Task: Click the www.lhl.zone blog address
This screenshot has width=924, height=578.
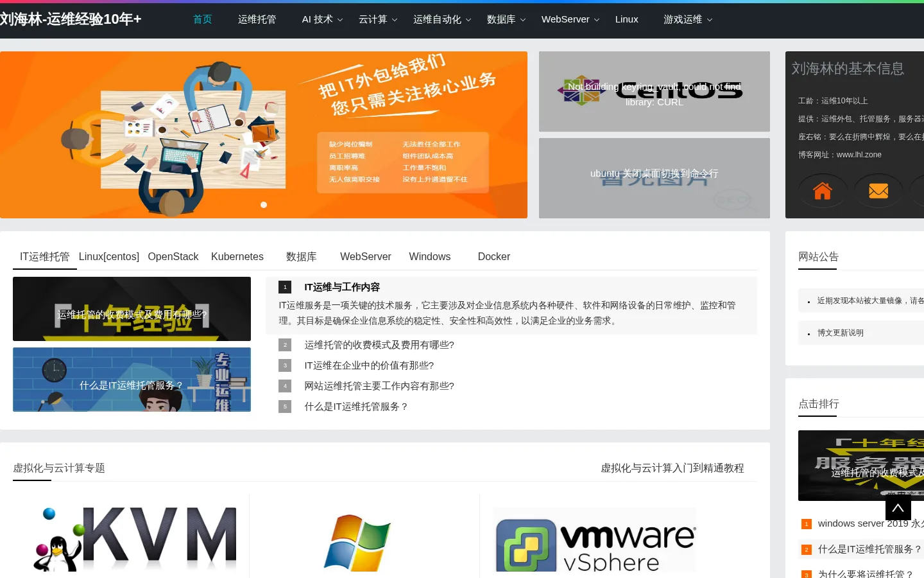Action: tap(859, 155)
